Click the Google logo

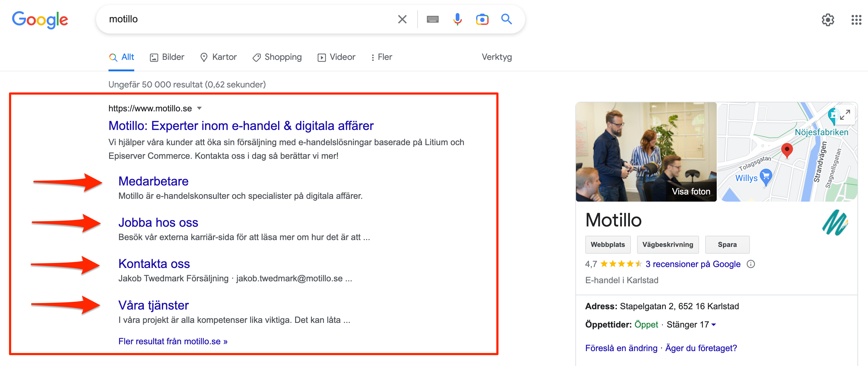tap(40, 20)
